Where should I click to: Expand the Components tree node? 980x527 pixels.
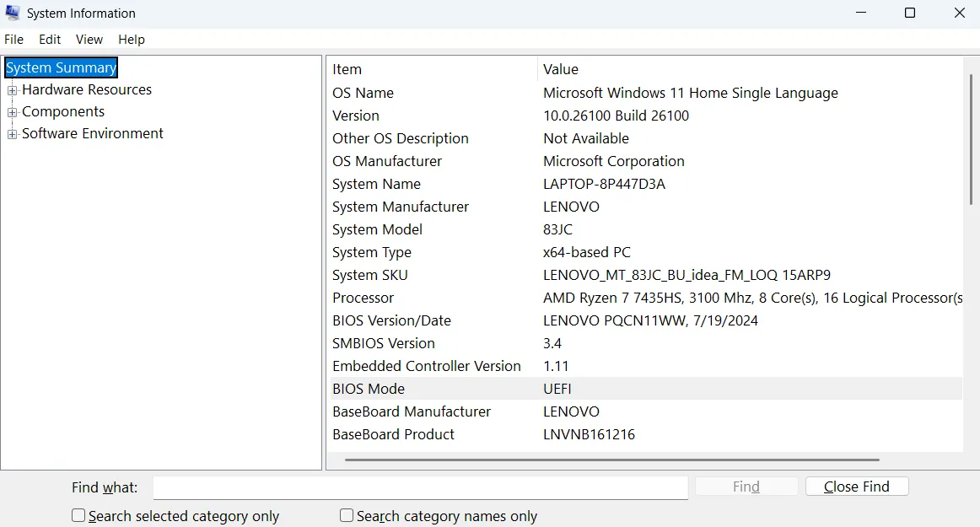point(12,112)
